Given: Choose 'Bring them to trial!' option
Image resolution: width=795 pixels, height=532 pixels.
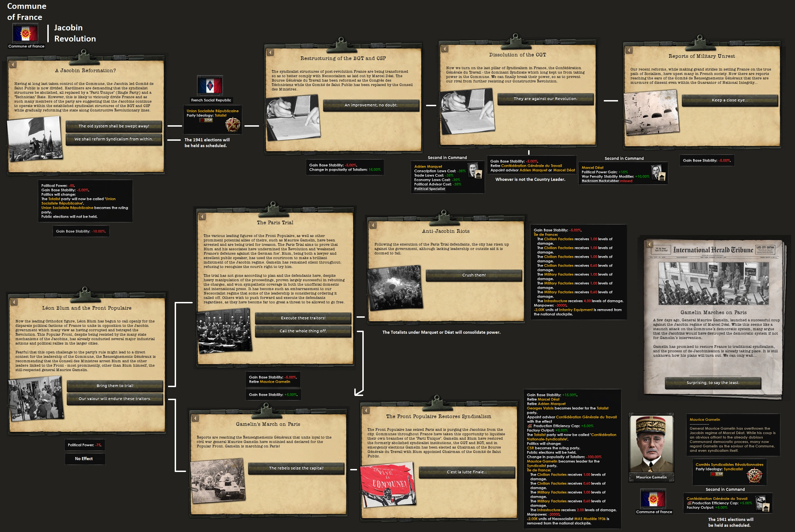Looking at the screenshot, I should [115, 386].
